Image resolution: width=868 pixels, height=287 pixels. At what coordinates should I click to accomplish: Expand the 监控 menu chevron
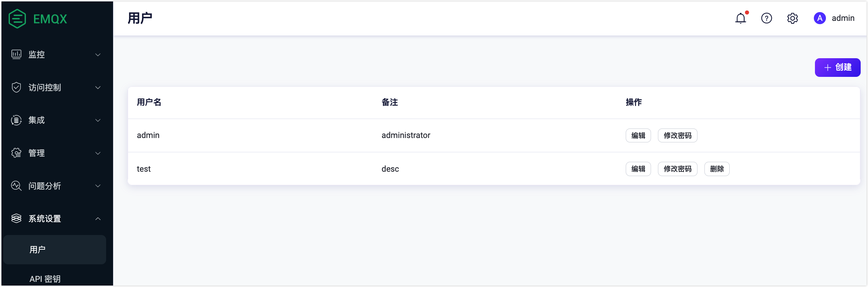coord(98,55)
